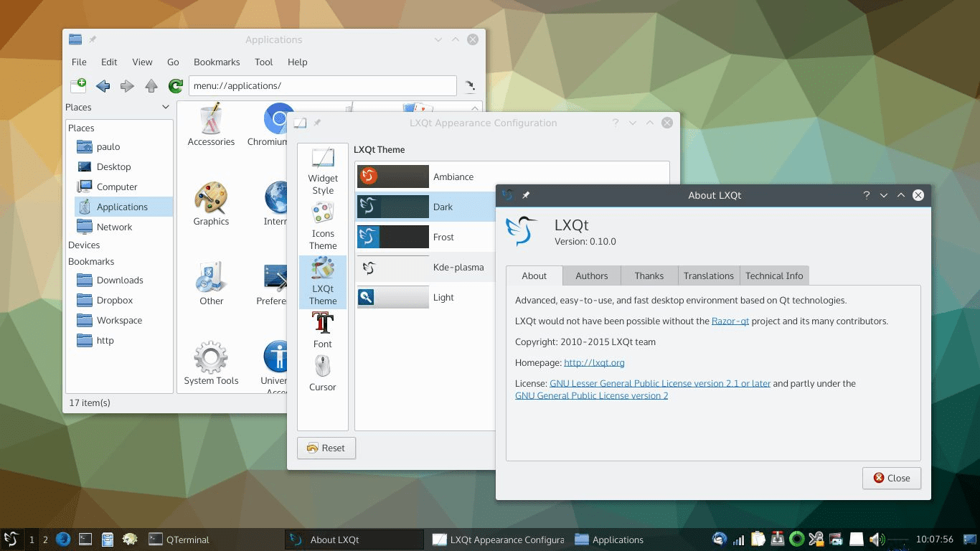The image size is (980, 551).
Task: Open Cursor settings in the sidebar
Action: [x=322, y=375]
